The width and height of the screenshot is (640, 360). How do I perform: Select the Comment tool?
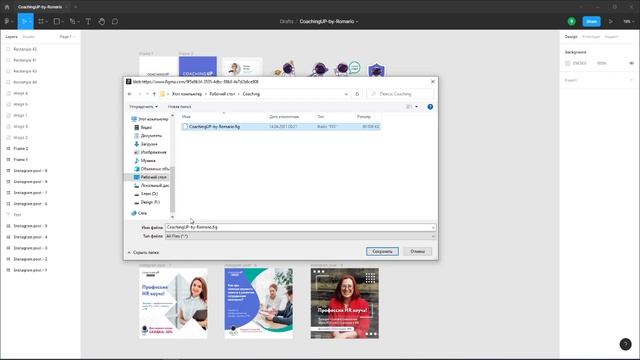(115, 21)
